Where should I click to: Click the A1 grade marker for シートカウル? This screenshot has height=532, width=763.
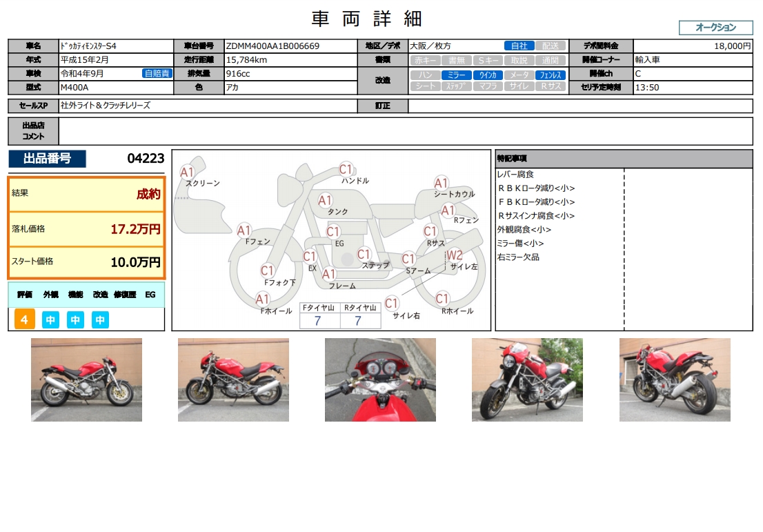441,183
